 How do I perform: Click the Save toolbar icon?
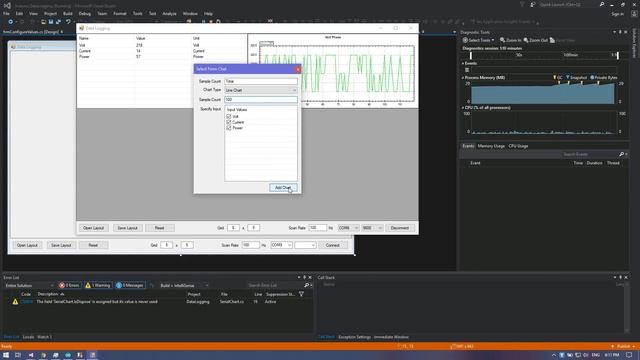click(x=51, y=22)
